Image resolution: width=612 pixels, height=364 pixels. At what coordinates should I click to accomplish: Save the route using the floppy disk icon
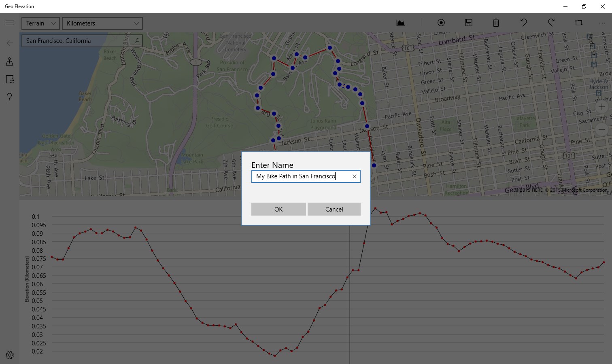click(x=469, y=23)
